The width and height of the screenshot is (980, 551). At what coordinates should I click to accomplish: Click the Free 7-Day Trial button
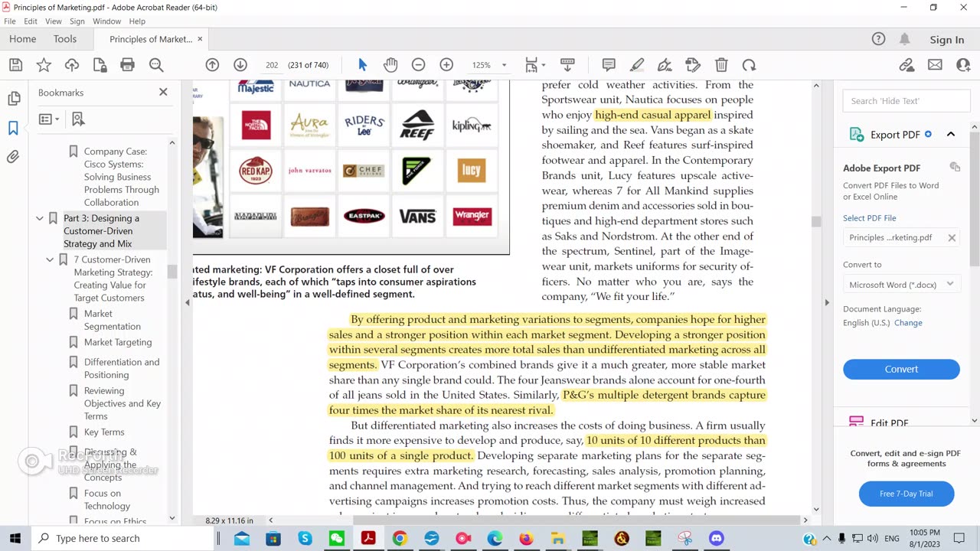click(906, 494)
